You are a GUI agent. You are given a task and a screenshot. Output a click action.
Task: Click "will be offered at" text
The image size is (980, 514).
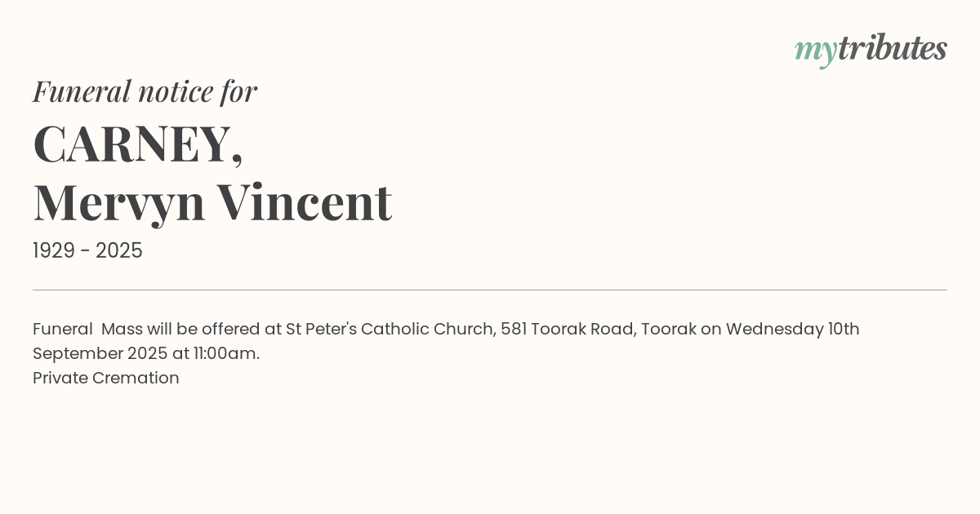pos(214,329)
